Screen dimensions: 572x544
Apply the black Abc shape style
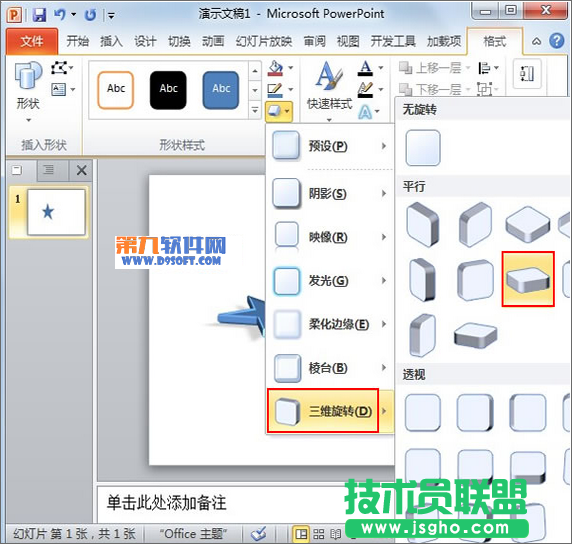coord(168,90)
